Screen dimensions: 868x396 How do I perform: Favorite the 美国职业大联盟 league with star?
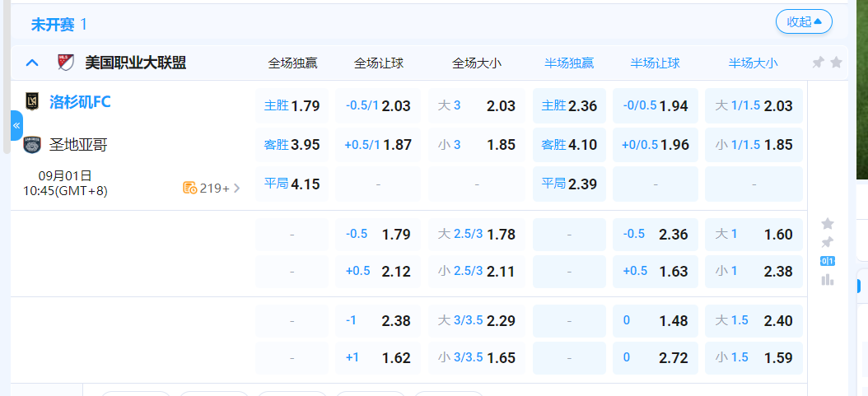coord(837,63)
